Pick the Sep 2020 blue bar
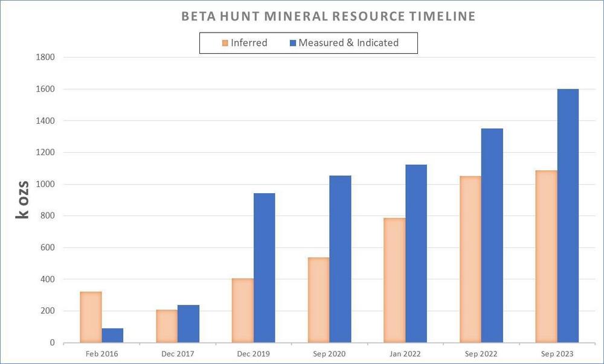The image size is (604, 364). 340,259
